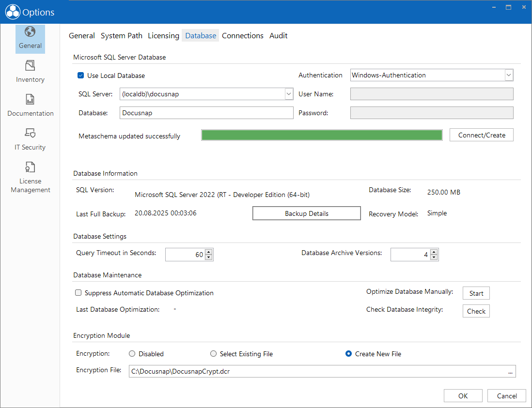Toggle the Use Local Database checkbox
Screen dimensions: 532x408
point(81,75)
